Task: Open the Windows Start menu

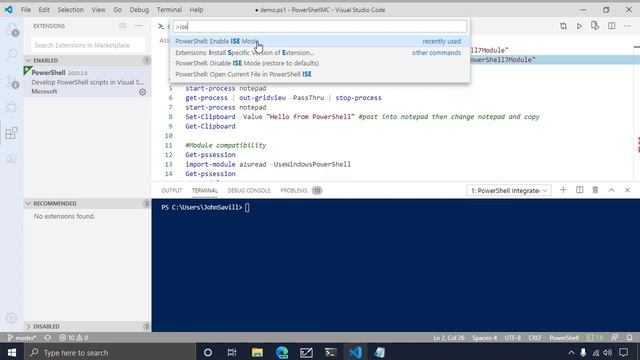Action: pyautogui.click(x=11, y=352)
